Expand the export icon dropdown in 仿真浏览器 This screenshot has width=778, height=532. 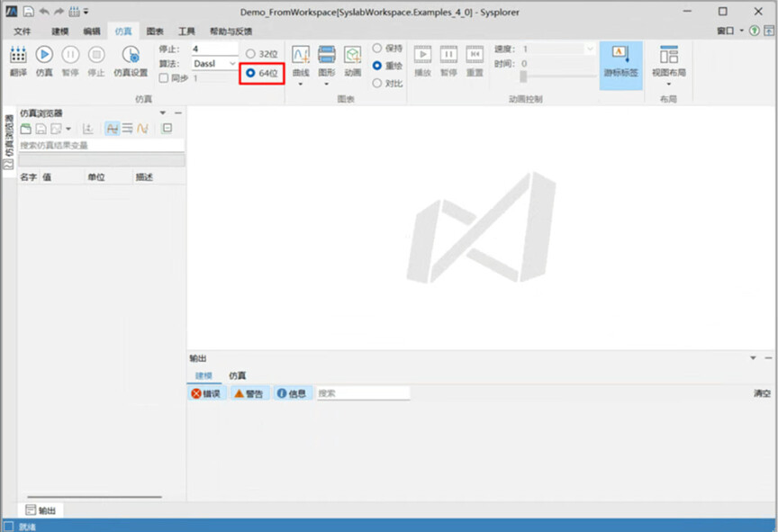(x=68, y=129)
